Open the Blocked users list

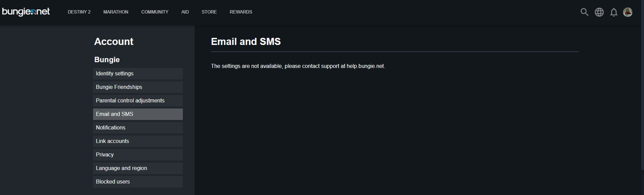pos(138,182)
